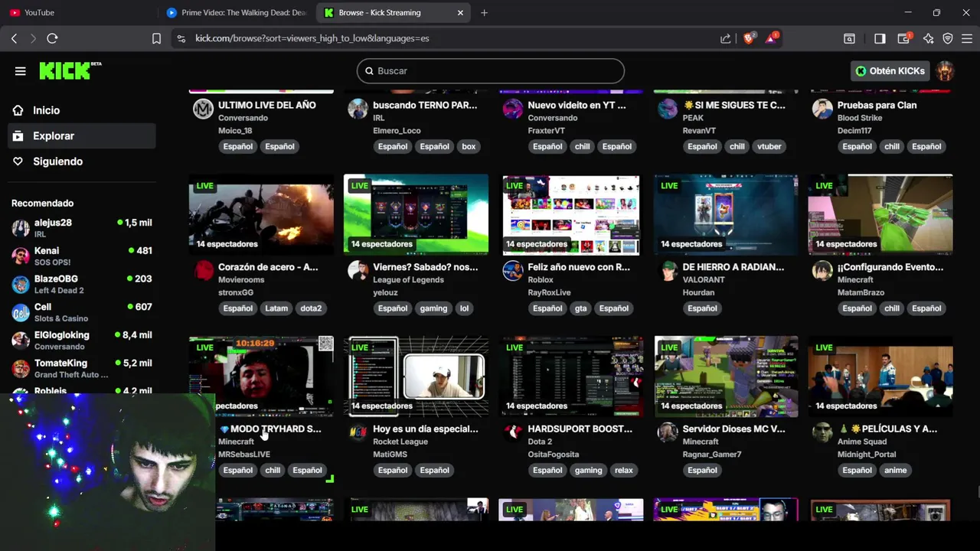Image resolution: width=980 pixels, height=551 pixels.
Task: Click the Blood Strike category link
Action: coord(860,118)
